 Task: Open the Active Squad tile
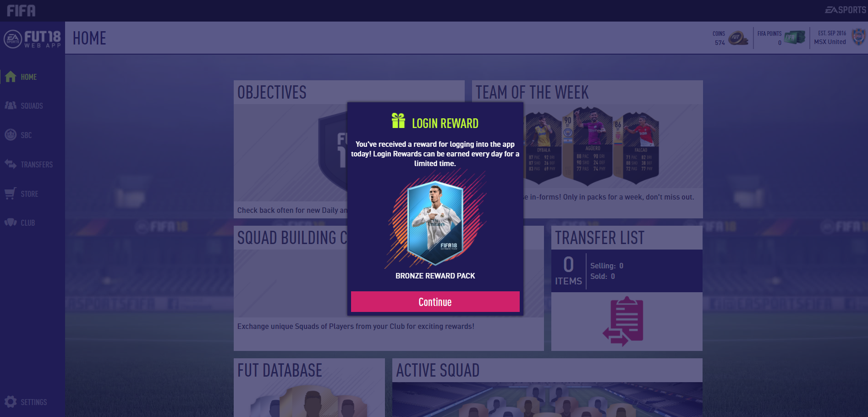point(547,388)
